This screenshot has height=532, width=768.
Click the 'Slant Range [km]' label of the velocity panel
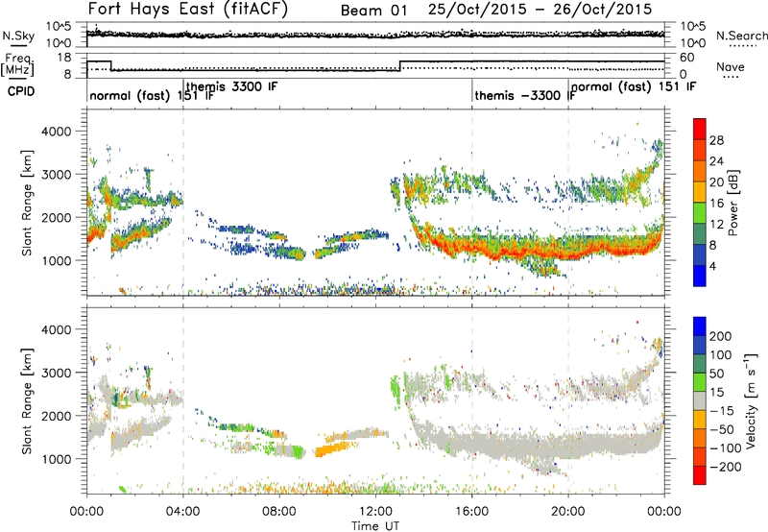point(27,400)
